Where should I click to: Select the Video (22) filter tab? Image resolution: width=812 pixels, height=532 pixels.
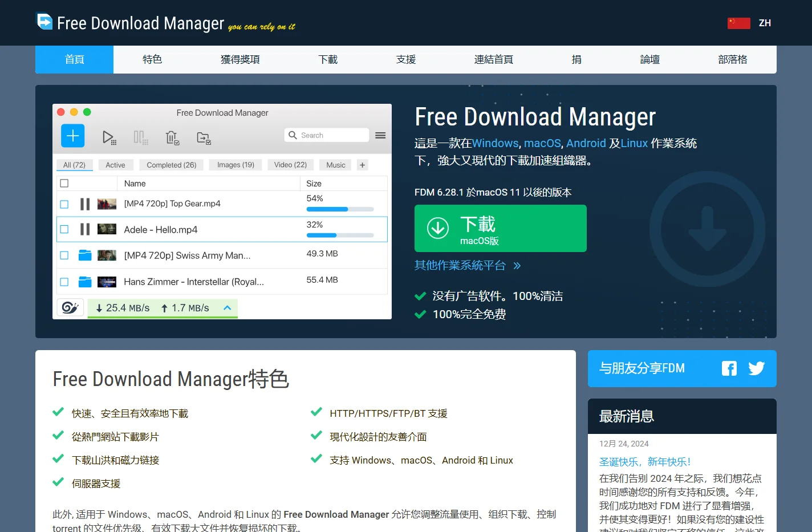[290, 165]
